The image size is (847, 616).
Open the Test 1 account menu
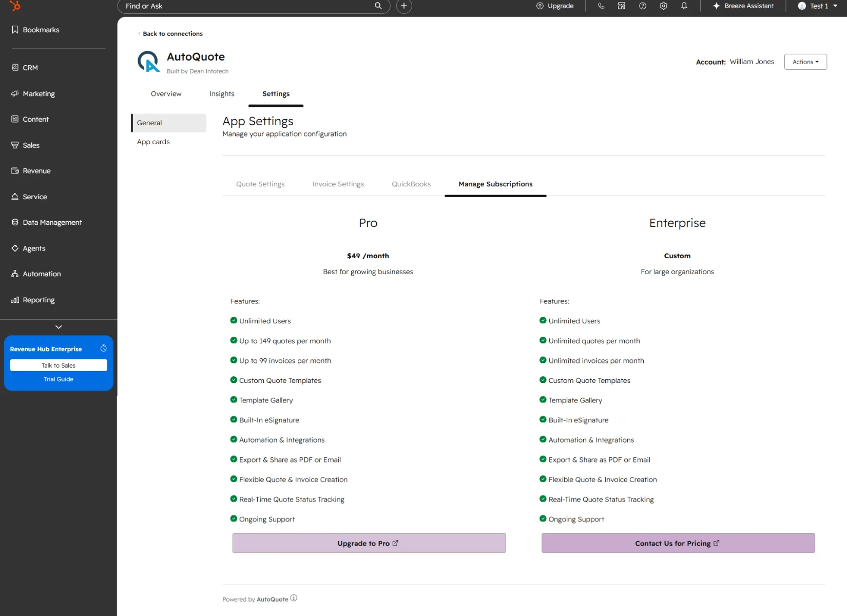coord(818,6)
